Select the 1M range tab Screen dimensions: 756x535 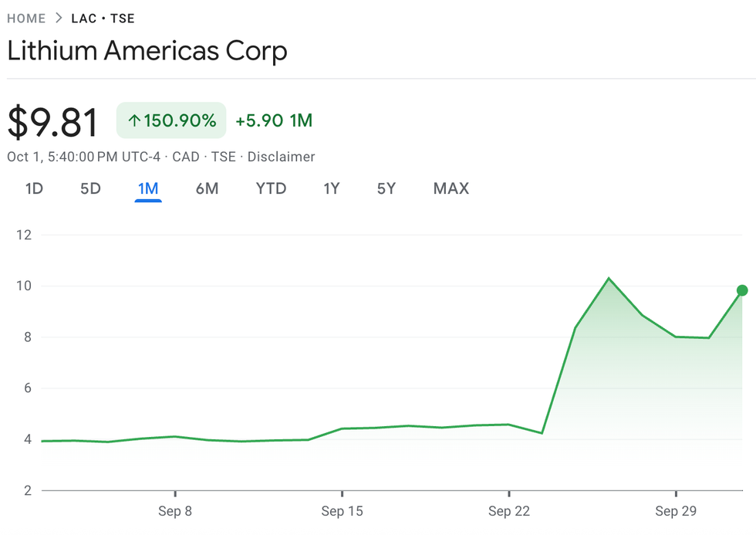click(x=147, y=188)
